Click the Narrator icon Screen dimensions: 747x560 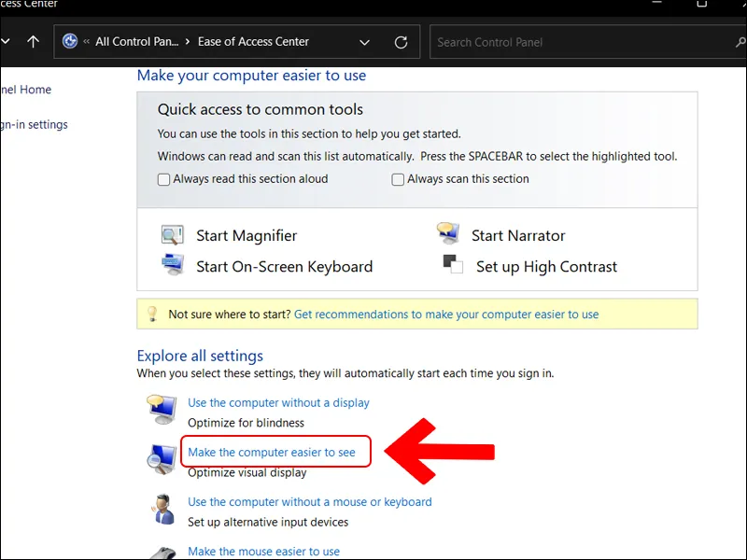coord(447,235)
